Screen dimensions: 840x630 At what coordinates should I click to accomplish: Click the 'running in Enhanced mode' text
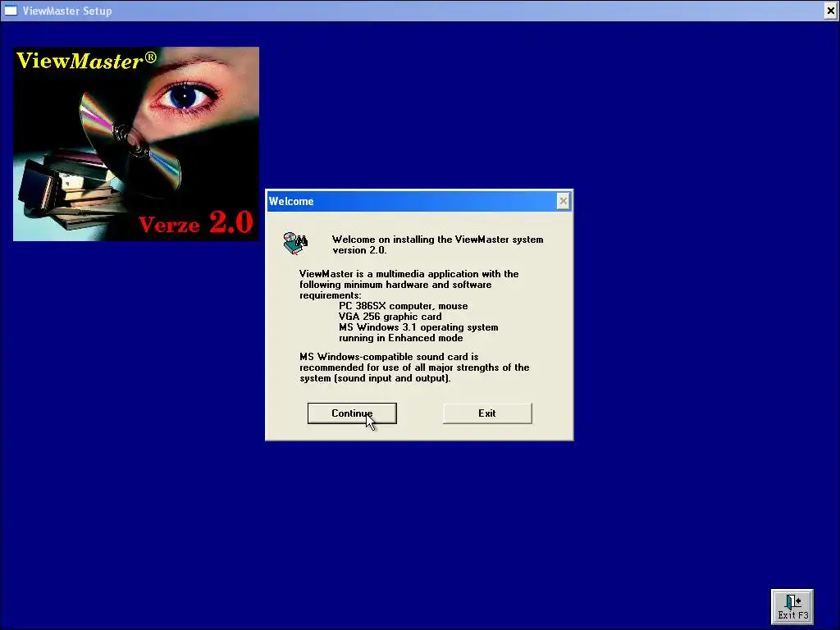tap(400, 338)
